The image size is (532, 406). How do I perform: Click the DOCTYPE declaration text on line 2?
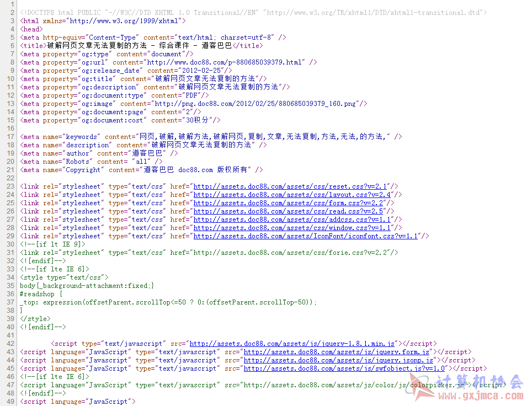253,13
